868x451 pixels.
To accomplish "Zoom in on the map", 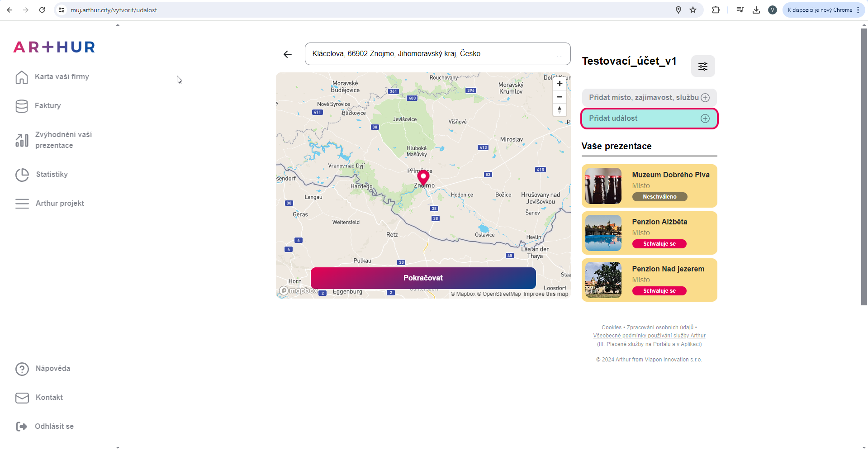I will pos(560,84).
